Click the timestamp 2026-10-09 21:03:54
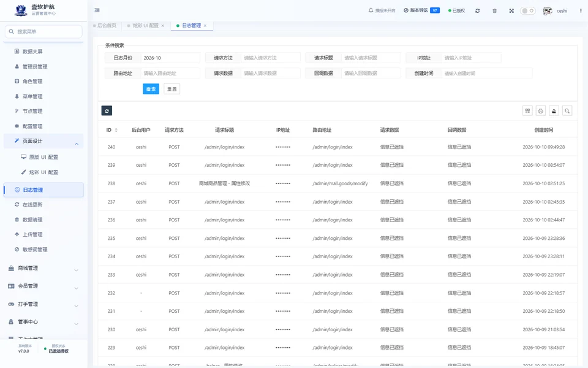 543,330
